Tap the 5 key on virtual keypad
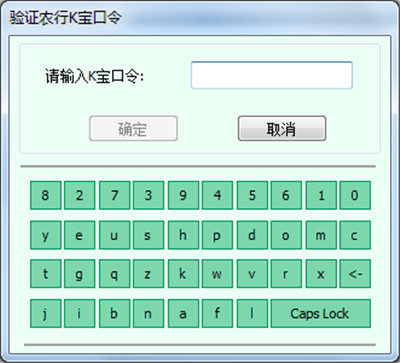The height and width of the screenshot is (363, 400). click(x=252, y=195)
